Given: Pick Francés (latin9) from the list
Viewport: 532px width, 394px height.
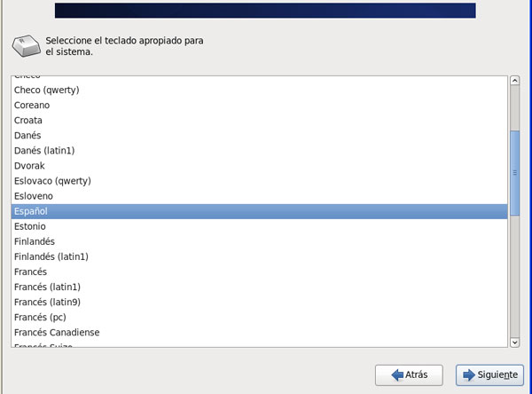Looking at the screenshot, I should 47,302.
